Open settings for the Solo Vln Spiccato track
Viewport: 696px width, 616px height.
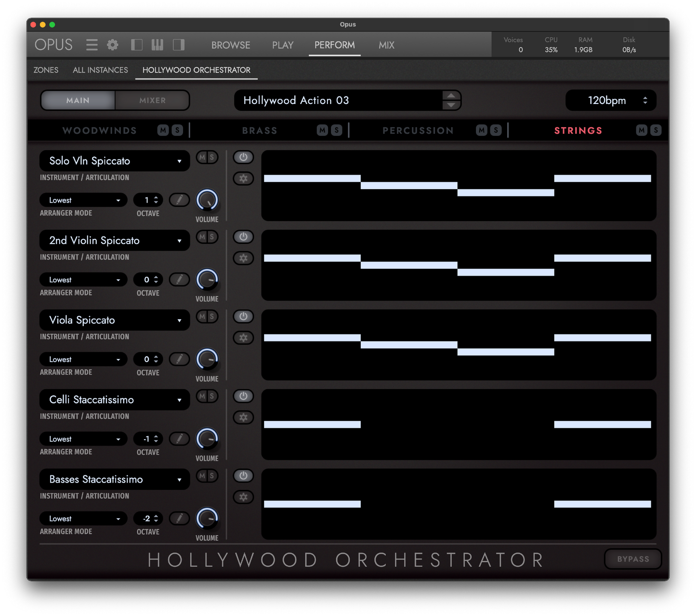pos(243,178)
